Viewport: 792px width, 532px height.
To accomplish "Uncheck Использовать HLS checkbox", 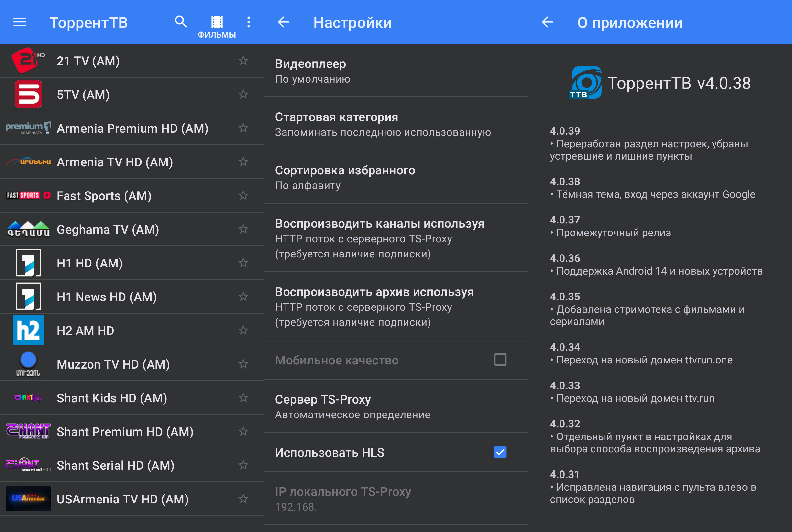I will point(500,452).
